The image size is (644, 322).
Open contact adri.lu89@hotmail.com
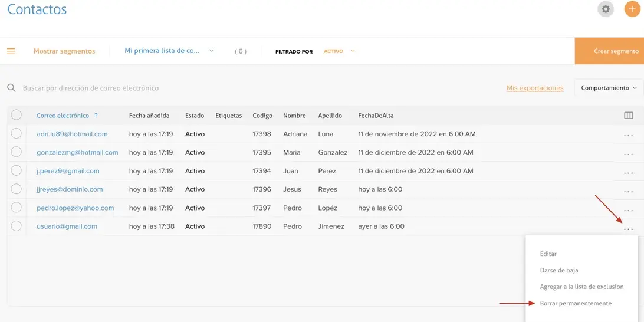[72, 134]
